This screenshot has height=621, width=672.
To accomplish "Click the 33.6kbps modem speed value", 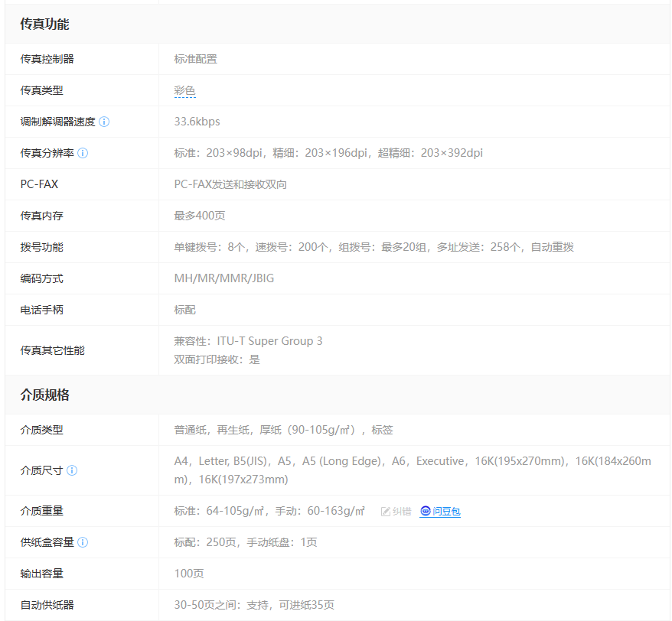I will coord(197,122).
